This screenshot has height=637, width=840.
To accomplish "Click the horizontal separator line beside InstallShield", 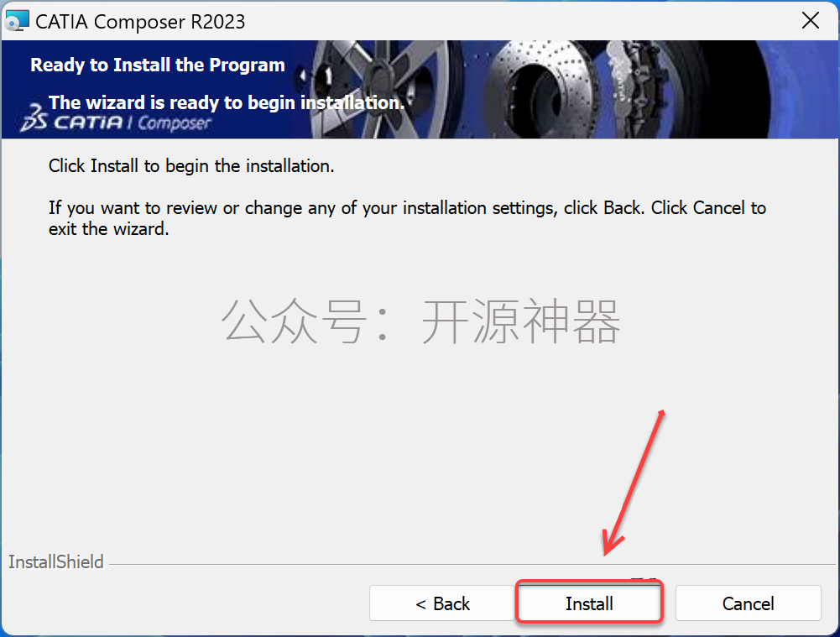I will (472, 564).
